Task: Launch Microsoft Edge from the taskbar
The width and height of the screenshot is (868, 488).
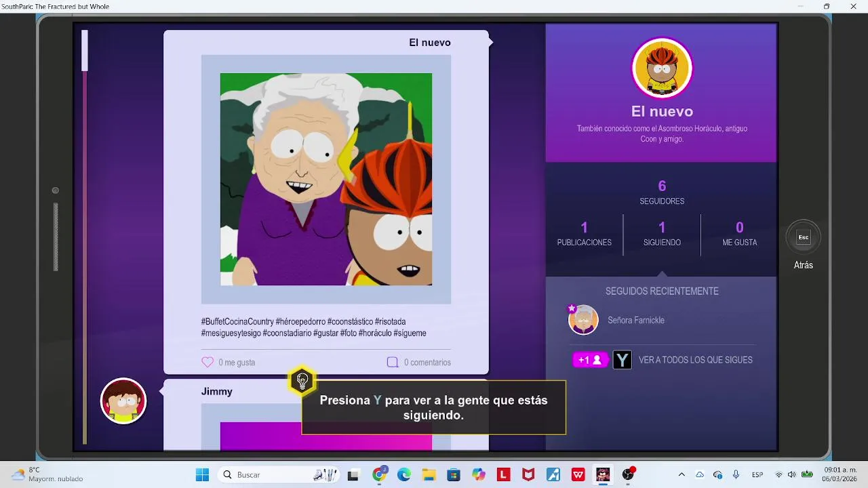Action: (x=404, y=475)
